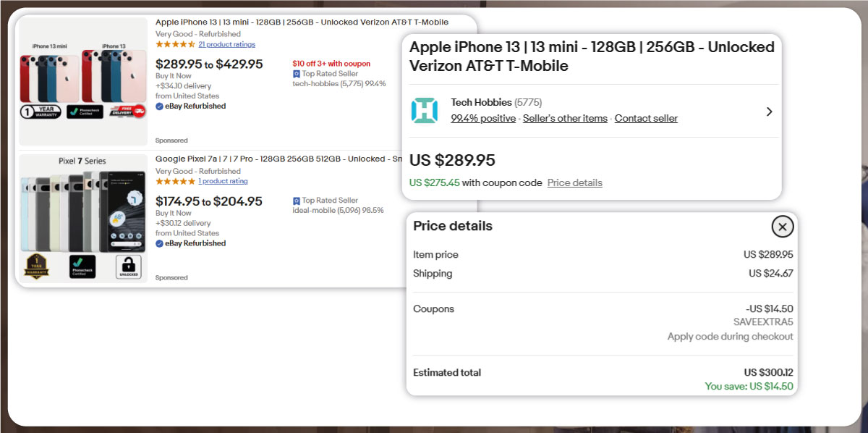Click Shipping amount 'US $24.67'

coord(771,274)
